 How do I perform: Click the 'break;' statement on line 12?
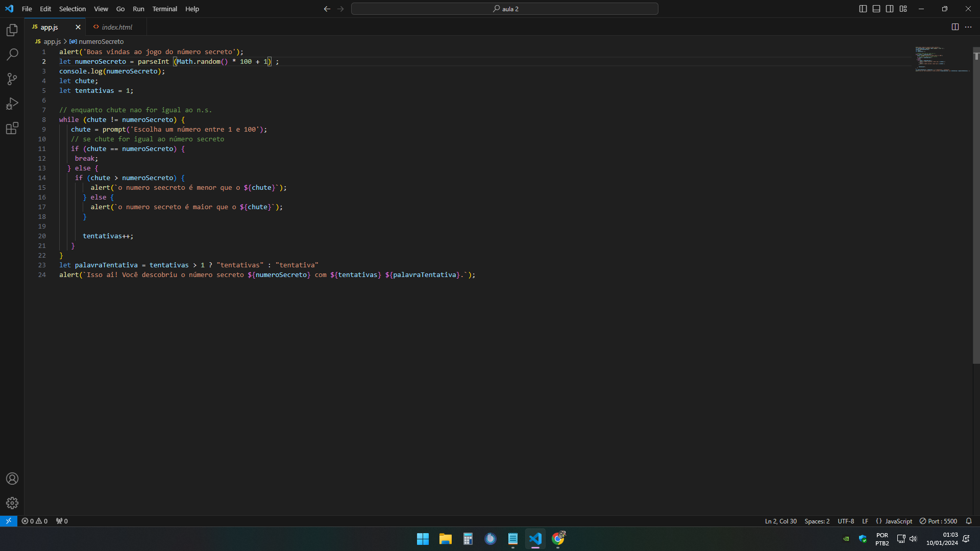(x=86, y=159)
